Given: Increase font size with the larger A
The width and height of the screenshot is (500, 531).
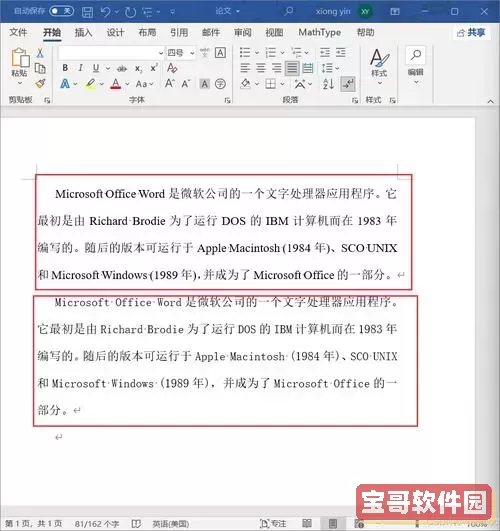Looking at the screenshot, I should (x=169, y=83).
